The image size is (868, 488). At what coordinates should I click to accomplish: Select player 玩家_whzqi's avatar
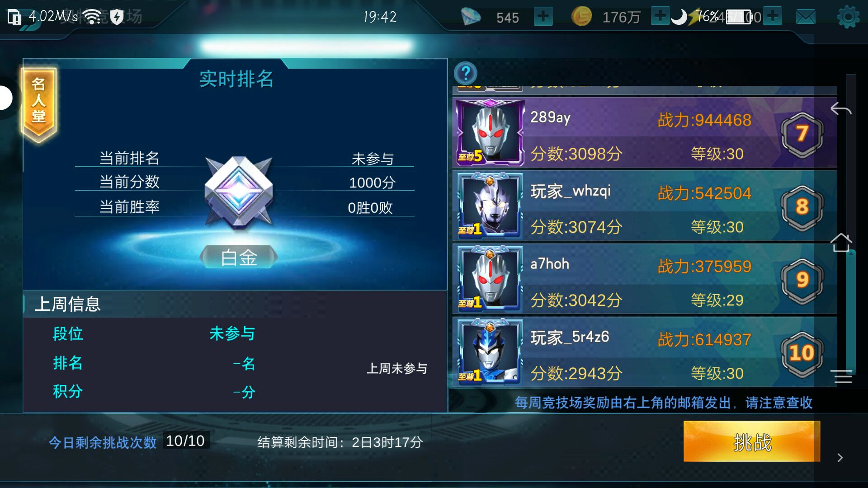(x=490, y=206)
